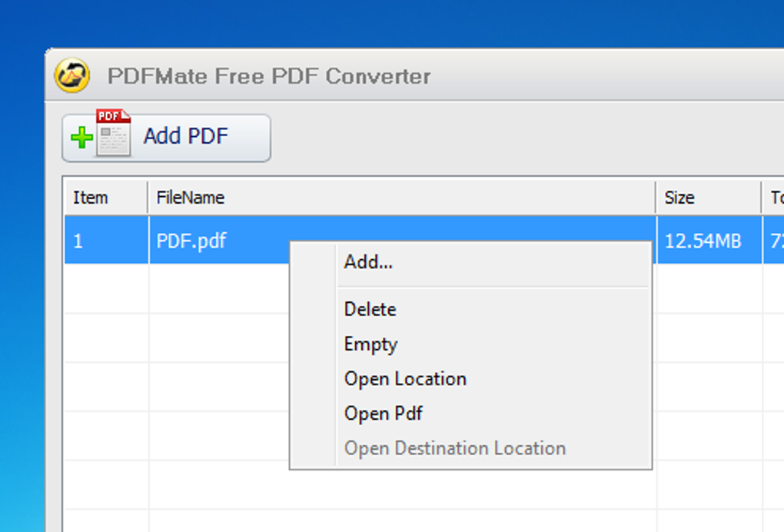Click the greyed Open Destination Location entry
Viewport: 784px width, 532px height.
[x=455, y=448]
